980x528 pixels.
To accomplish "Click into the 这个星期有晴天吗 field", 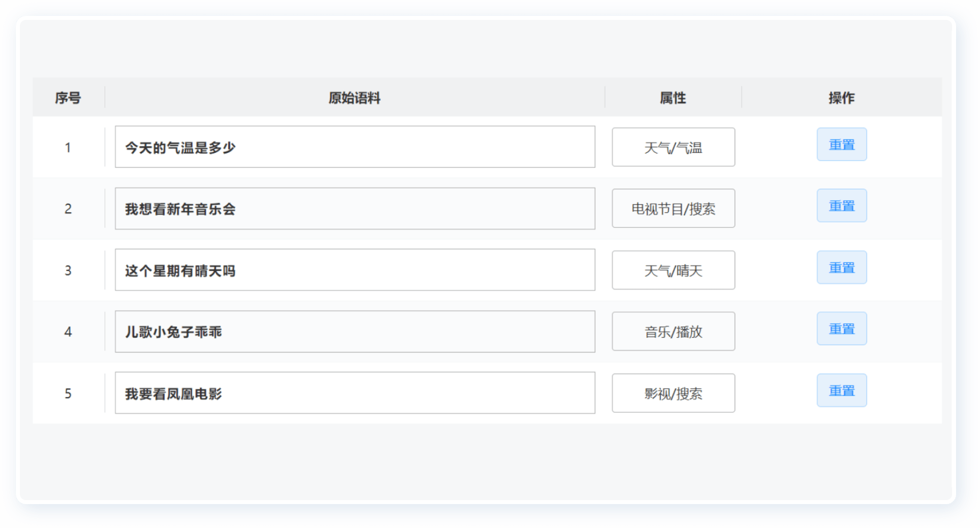I will pyautogui.click(x=355, y=270).
